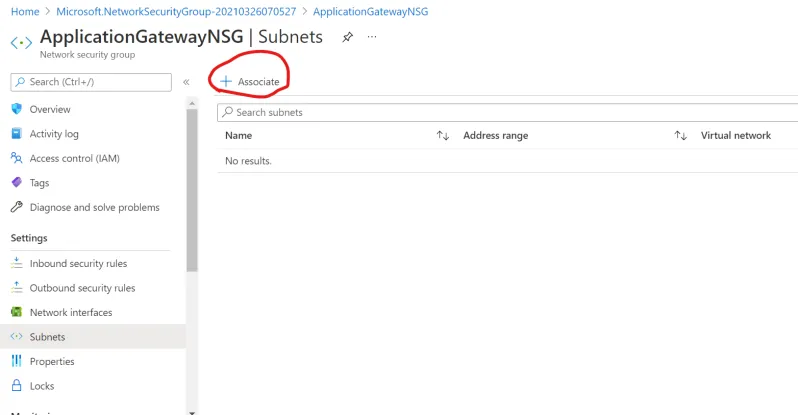Click the Diagnose and solve problems wrench icon
The image size is (798, 415).
tap(17, 207)
